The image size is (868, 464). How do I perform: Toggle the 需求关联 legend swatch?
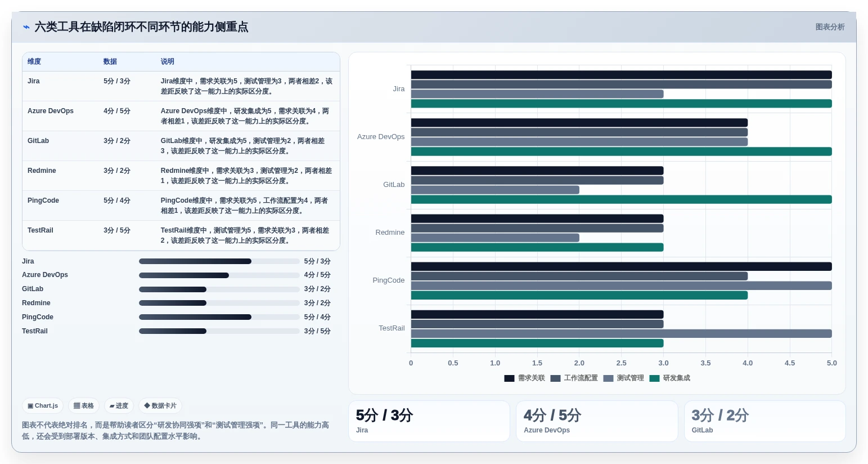click(509, 378)
